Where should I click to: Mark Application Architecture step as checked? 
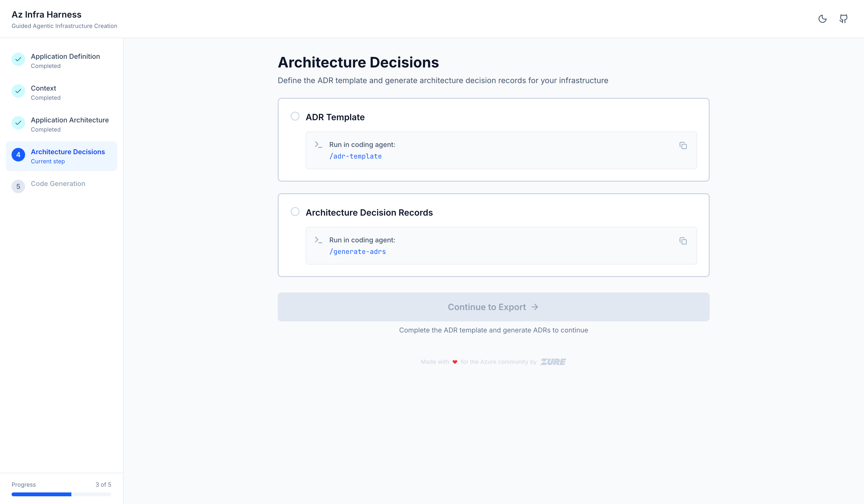(x=18, y=123)
